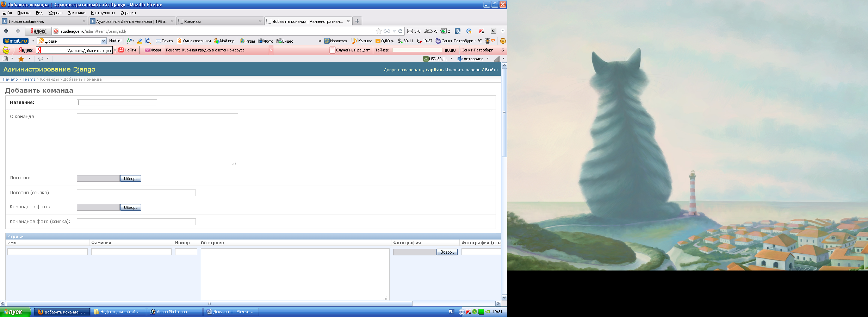The width and height of the screenshot is (868, 317).
Task: Switch to Документ1 Microsoft Word in taskbar
Action: click(231, 312)
